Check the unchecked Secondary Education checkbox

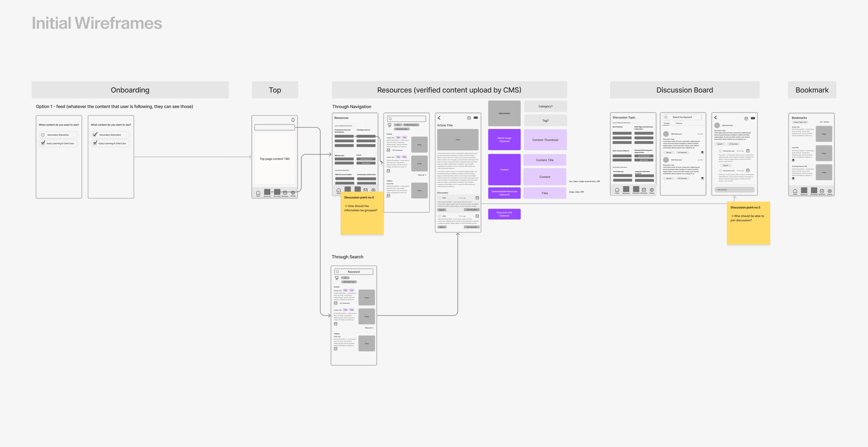pyautogui.click(x=43, y=135)
